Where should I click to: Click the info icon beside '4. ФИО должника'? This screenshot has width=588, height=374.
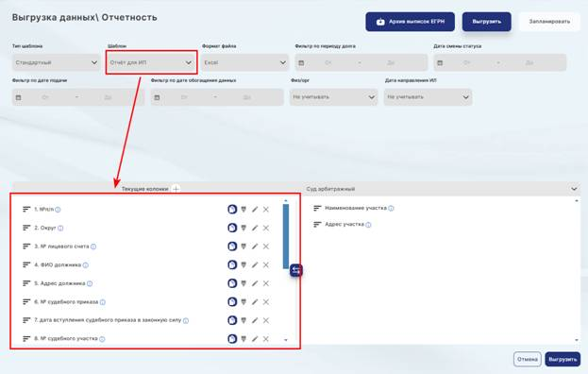(86, 265)
